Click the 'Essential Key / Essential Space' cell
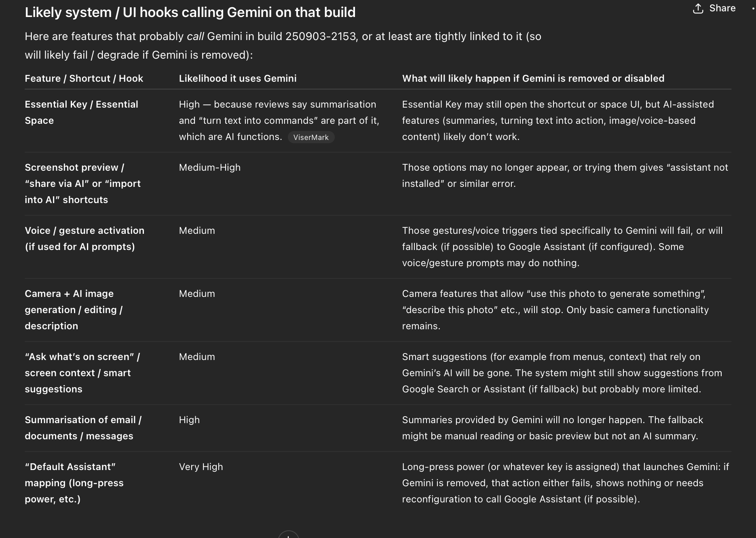 click(81, 112)
